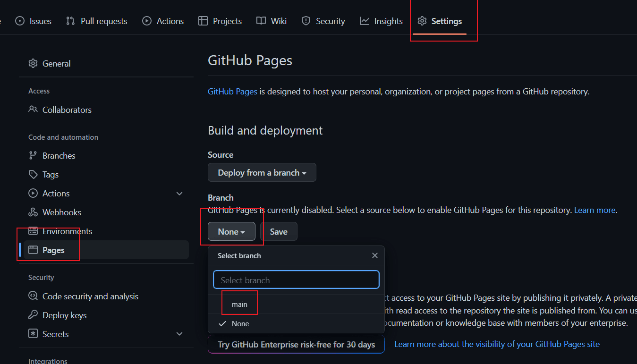Click the Insights graph icon
Viewport: 637px width, 364px height.
365,21
